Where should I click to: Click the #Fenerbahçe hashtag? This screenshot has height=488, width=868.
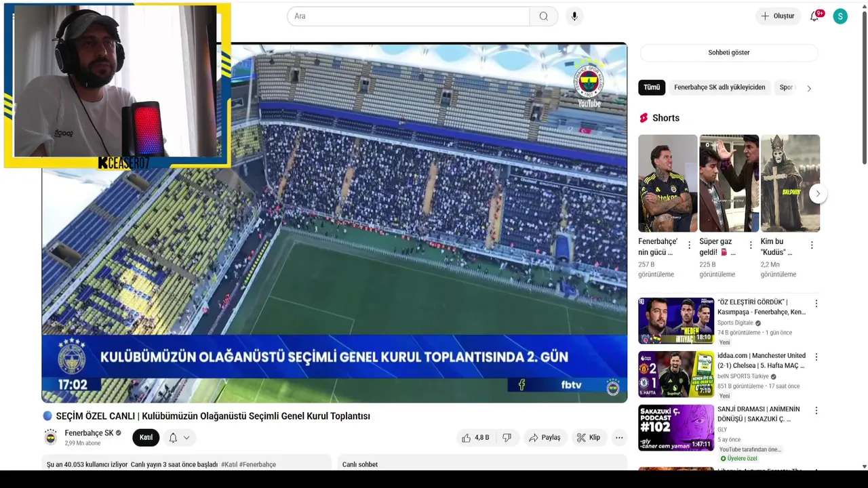tap(258, 465)
